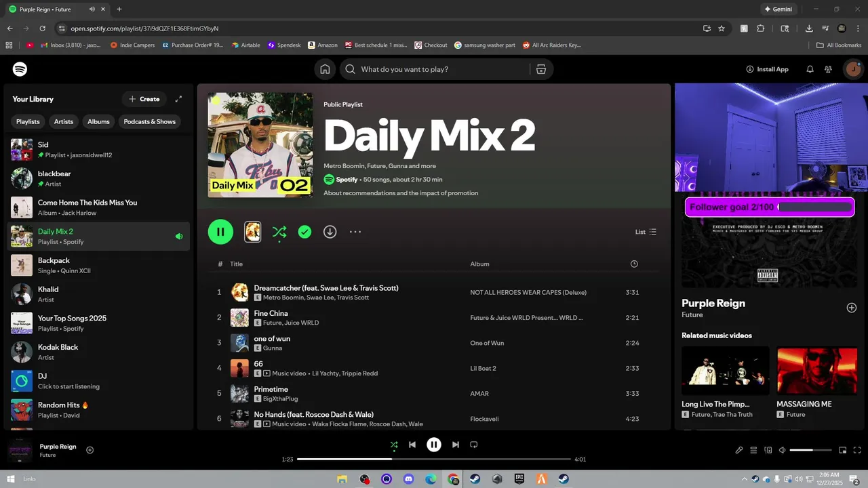Skip to the previous track

pos(412,445)
